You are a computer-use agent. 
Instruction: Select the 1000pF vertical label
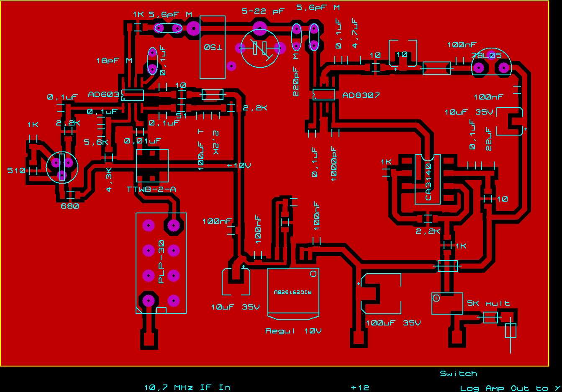pos(334,164)
